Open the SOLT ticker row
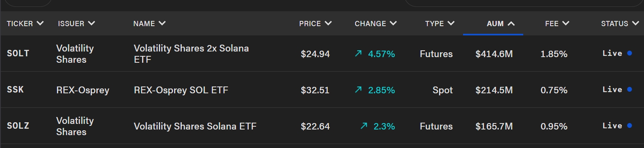The width and height of the screenshot is (644, 148). coord(322,53)
